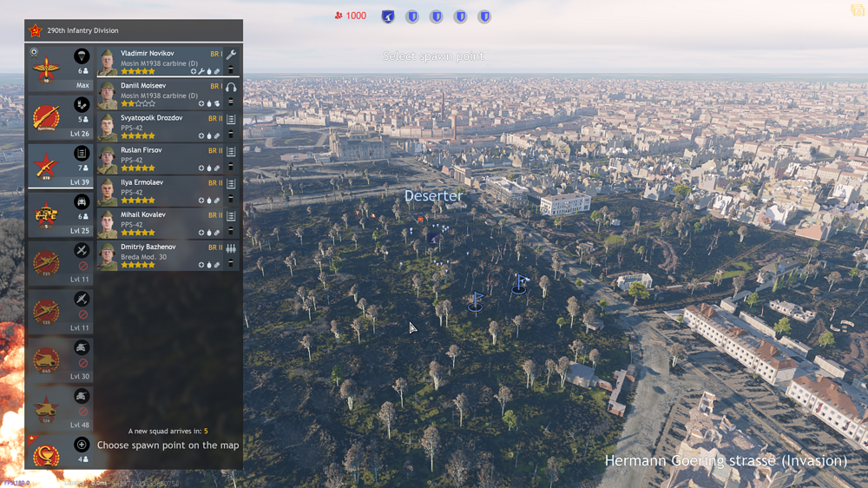This screenshot has width=868, height=488.
Task: Select soldier Mihail Kovalev with PPS-42
Action: [x=161, y=224]
